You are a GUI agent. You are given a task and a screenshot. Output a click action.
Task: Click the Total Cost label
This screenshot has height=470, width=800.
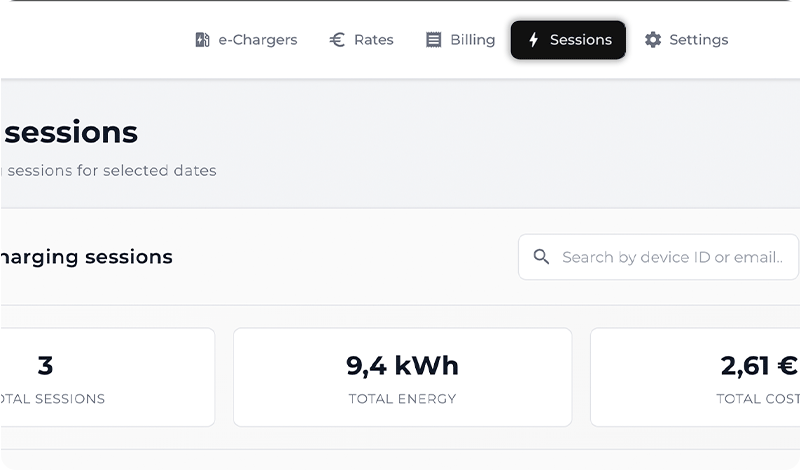(757, 399)
